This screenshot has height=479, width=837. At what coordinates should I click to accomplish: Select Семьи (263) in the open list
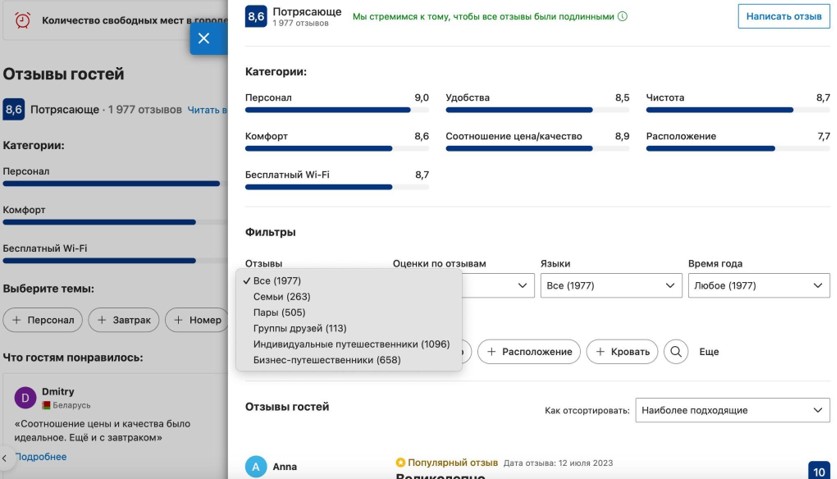[281, 297]
